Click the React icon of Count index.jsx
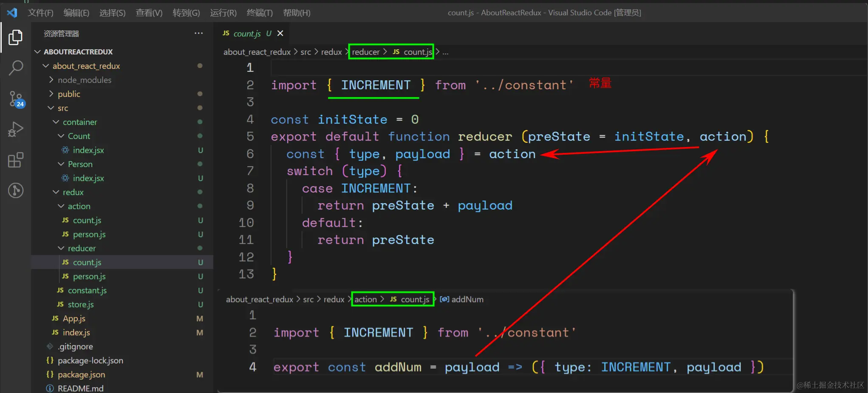This screenshot has height=393, width=868. point(65,150)
